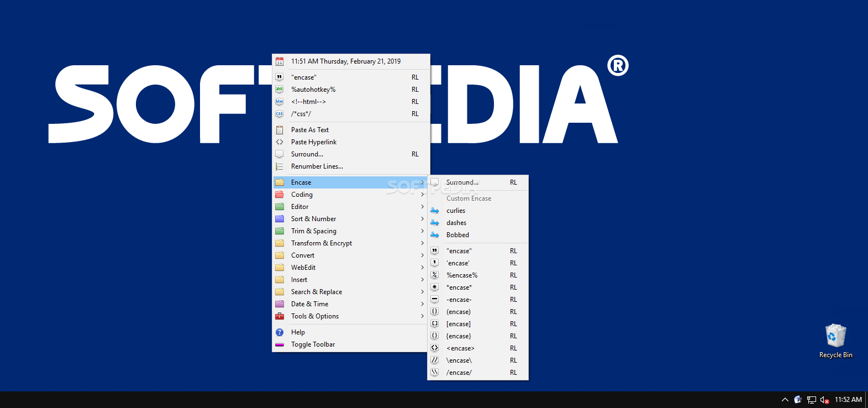This screenshot has height=408, width=868.
Task: Click the dash icon beside -encase-
Action: 435,300
